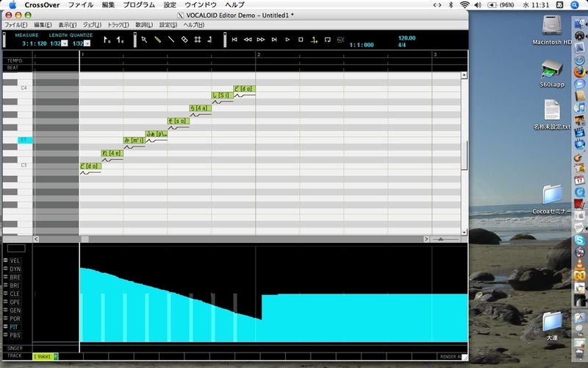The width and height of the screenshot is (588, 368).
Task: Open the CrossOver menu in menu bar
Action: (x=42, y=5)
